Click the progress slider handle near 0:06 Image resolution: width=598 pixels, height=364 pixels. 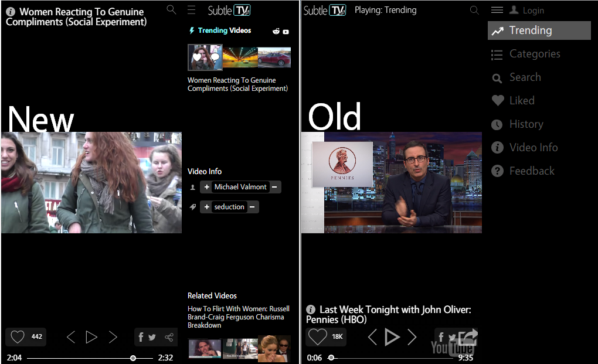point(331,358)
